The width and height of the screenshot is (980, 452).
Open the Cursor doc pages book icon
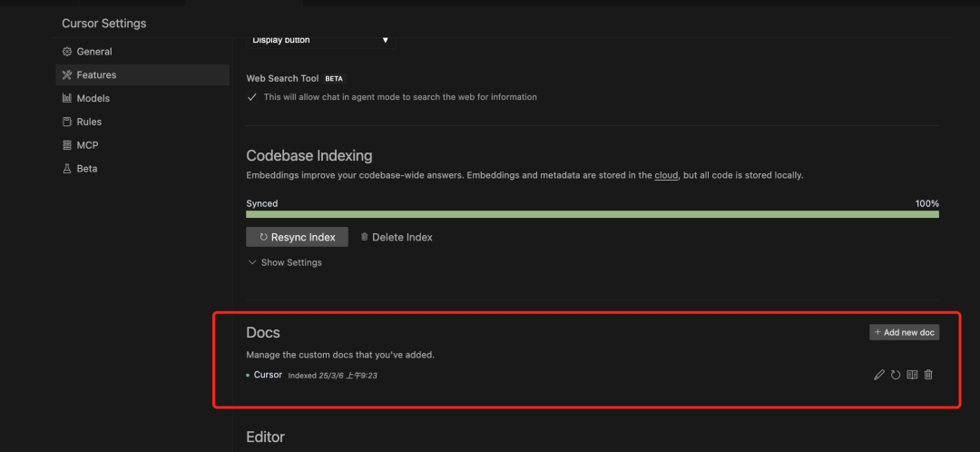[912, 375]
